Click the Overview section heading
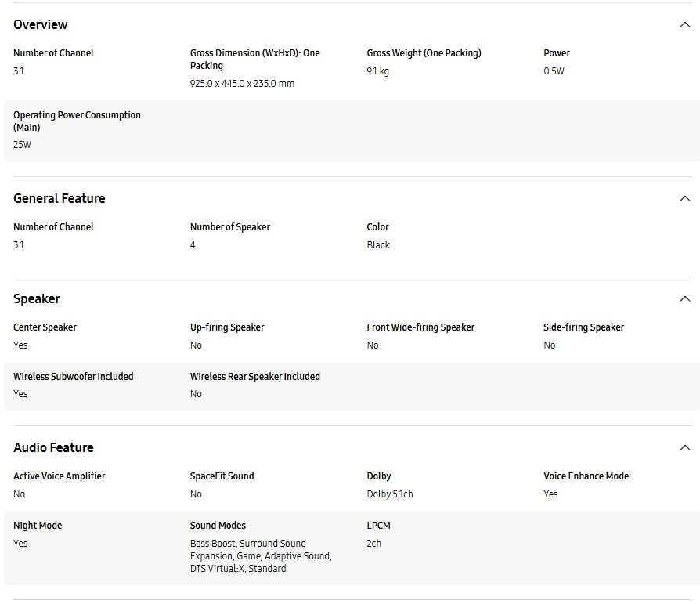The width and height of the screenshot is (700, 604). (41, 25)
